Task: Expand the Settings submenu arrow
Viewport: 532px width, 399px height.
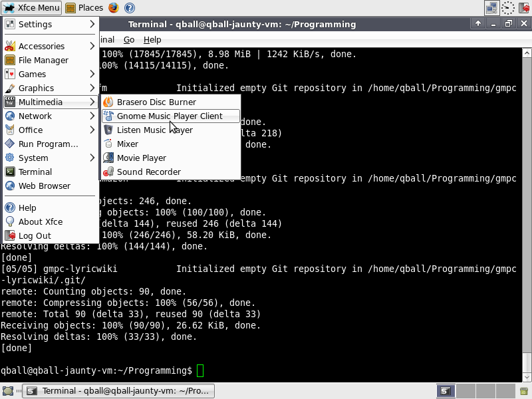Action: [x=92, y=24]
